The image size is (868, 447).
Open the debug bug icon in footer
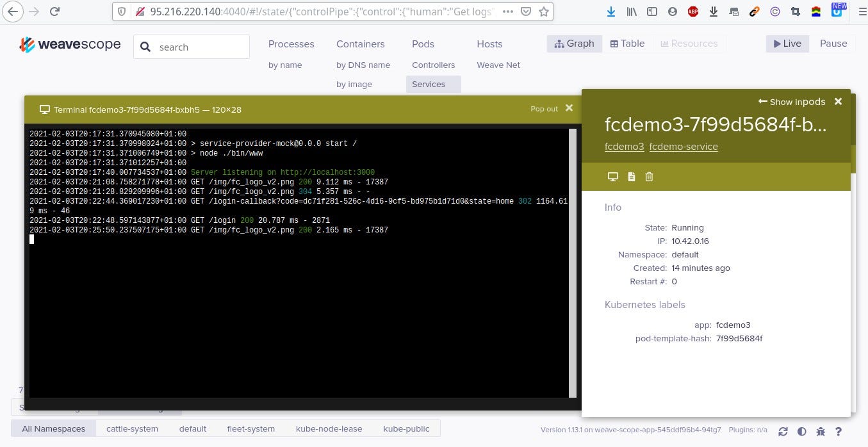click(820, 432)
